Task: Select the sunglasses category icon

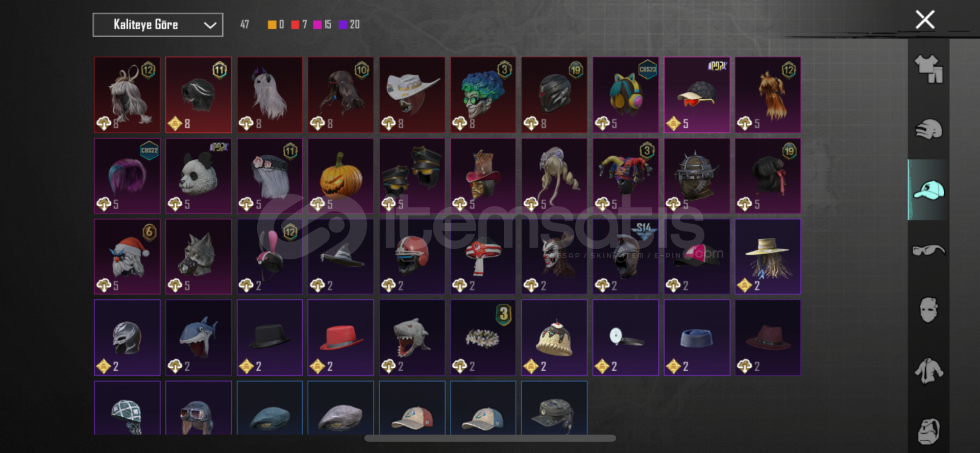Action: [x=928, y=250]
